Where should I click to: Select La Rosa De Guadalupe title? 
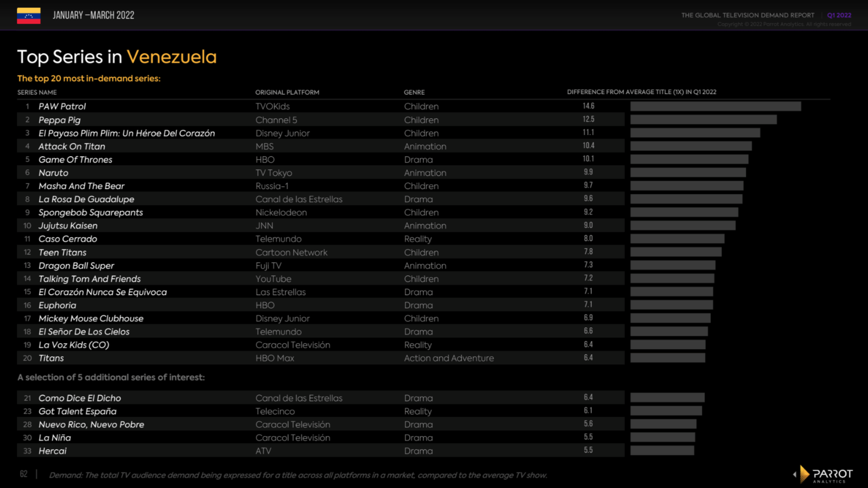point(86,200)
